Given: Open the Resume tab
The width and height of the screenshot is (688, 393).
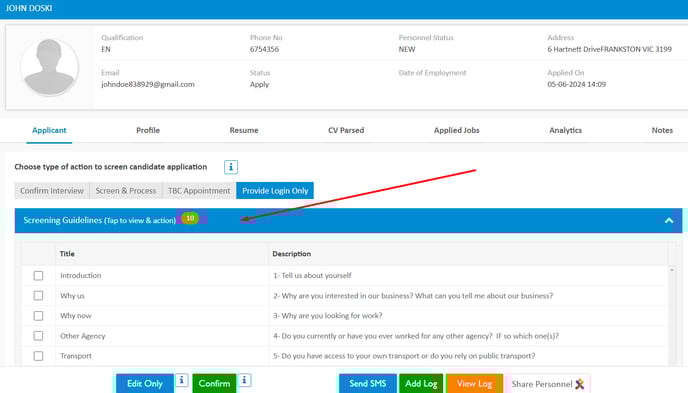Looking at the screenshot, I should click(x=244, y=130).
